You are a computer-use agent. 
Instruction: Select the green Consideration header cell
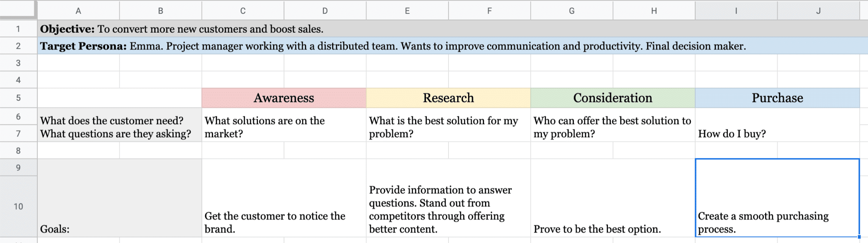point(613,98)
